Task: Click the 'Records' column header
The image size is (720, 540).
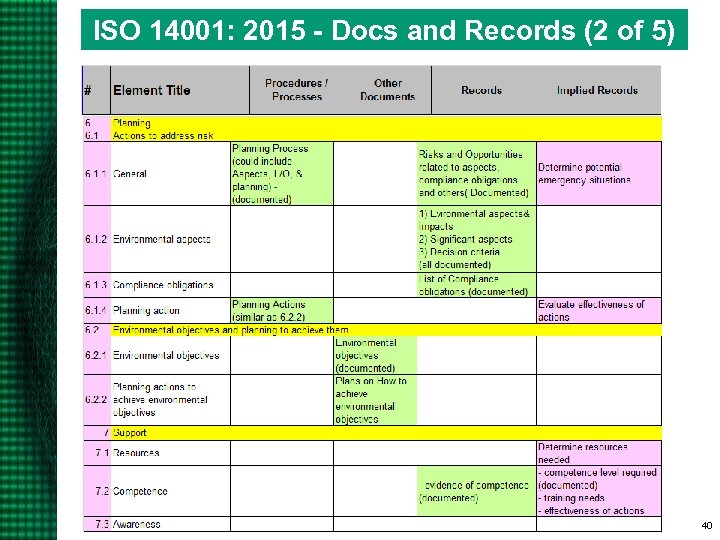Action: [x=481, y=90]
